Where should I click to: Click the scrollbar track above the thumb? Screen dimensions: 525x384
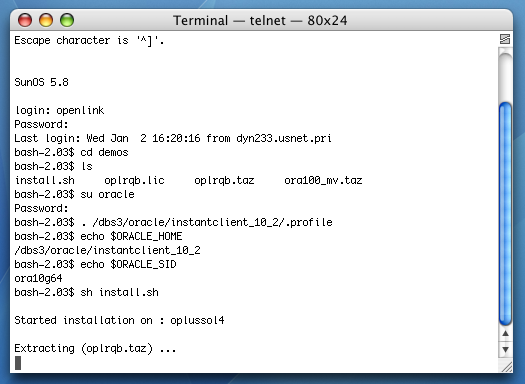pyautogui.click(x=505, y=75)
